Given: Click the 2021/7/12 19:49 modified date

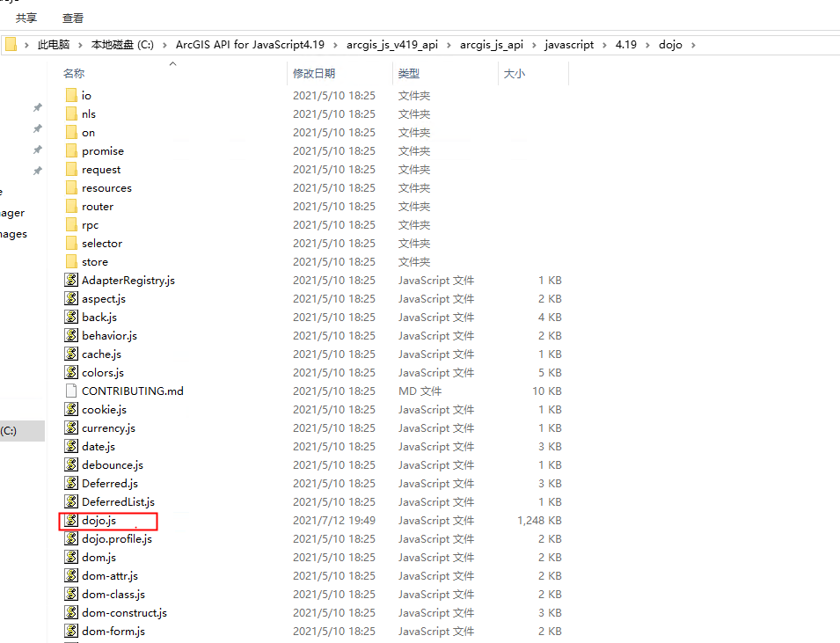Looking at the screenshot, I should (x=334, y=521).
